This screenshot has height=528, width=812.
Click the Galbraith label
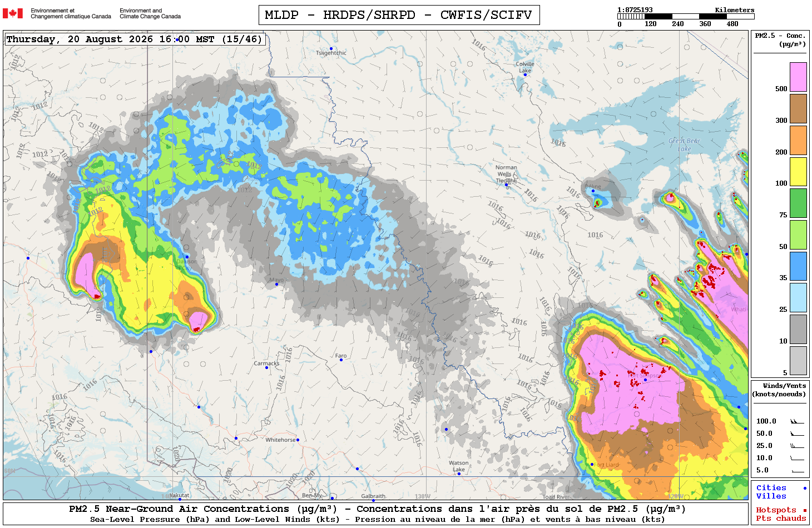tap(373, 496)
